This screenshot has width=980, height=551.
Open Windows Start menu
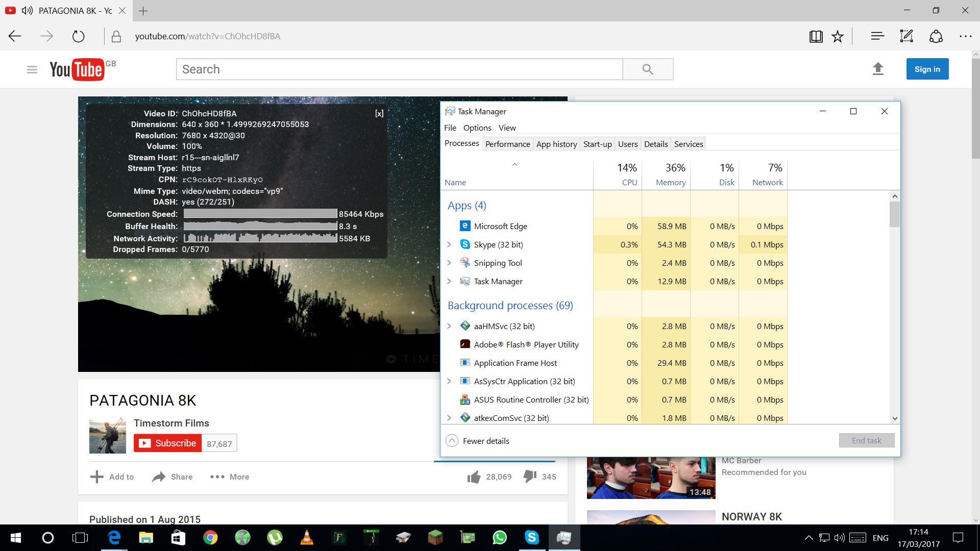coord(16,538)
